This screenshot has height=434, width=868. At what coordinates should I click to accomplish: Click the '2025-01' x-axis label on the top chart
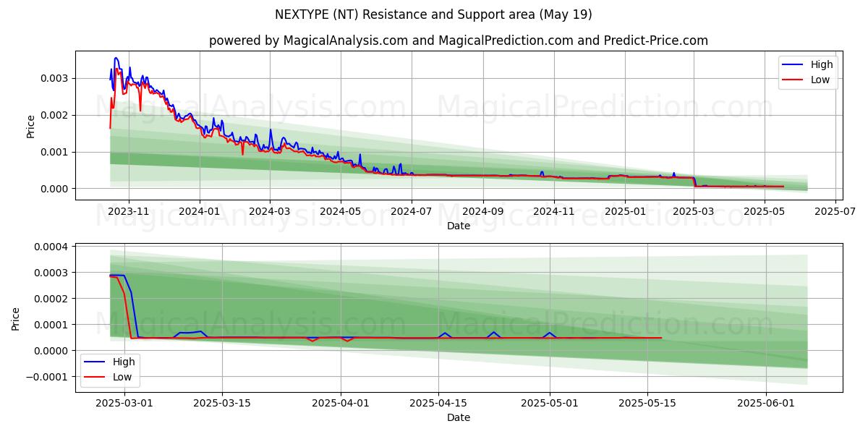pos(624,212)
